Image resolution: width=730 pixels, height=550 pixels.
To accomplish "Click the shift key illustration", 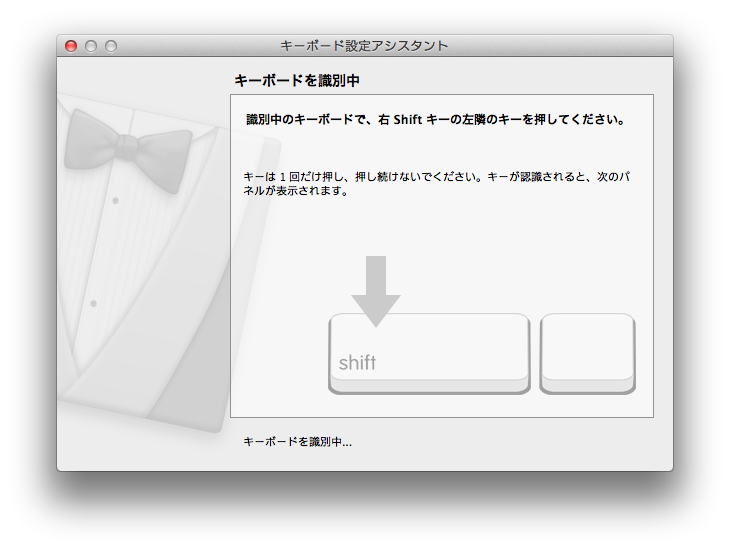I will tap(429, 353).
